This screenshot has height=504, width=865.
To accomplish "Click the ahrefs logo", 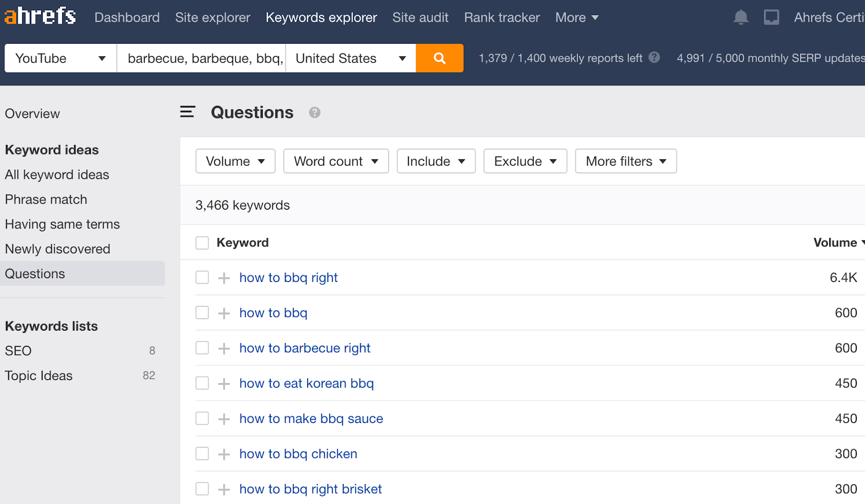I will 39,16.
